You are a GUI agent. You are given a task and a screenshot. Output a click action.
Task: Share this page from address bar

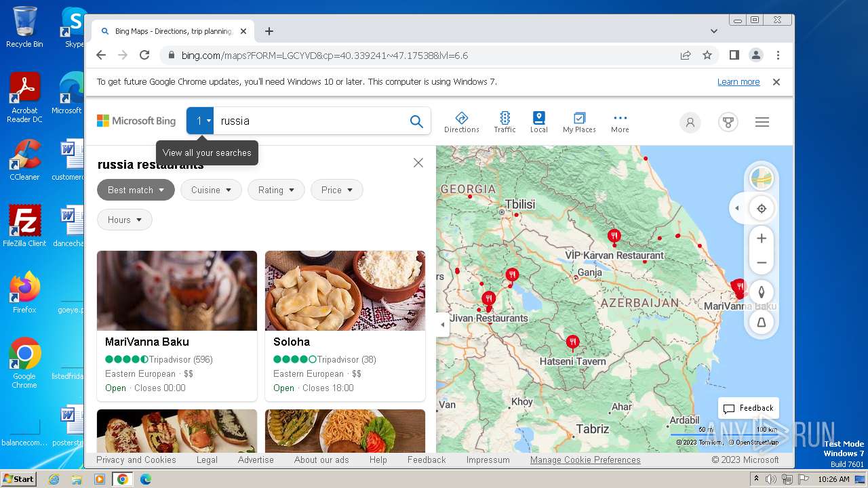pyautogui.click(x=686, y=56)
